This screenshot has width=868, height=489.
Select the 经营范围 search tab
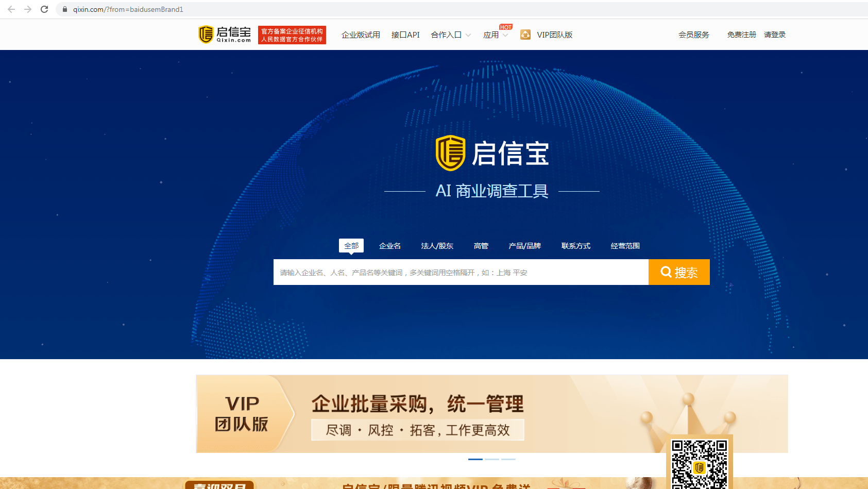click(x=625, y=246)
